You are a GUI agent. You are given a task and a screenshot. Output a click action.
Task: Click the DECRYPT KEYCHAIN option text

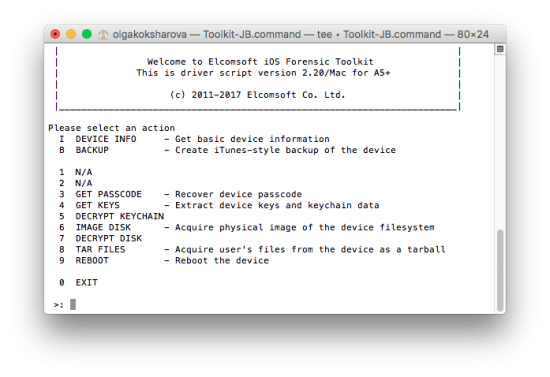[120, 216]
